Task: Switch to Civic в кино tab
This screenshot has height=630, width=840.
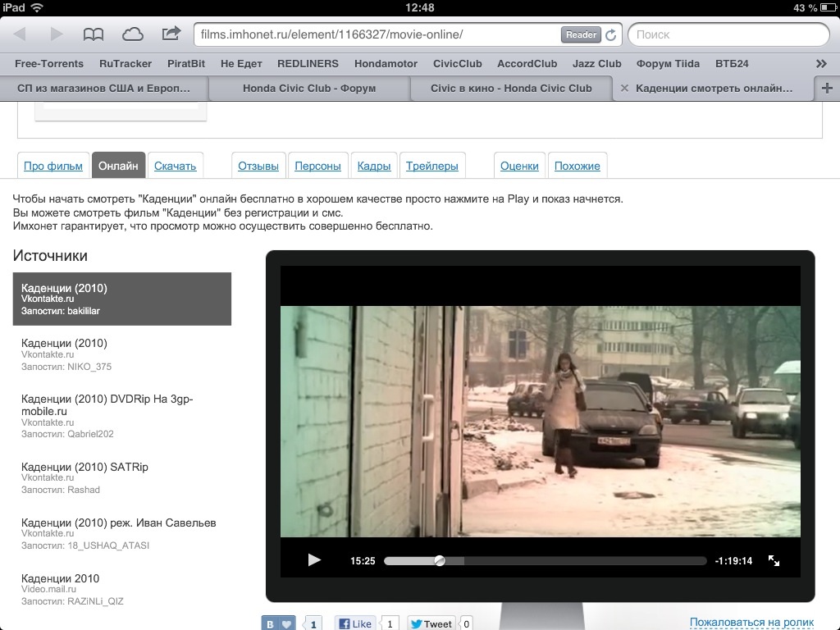Action: click(x=511, y=89)
